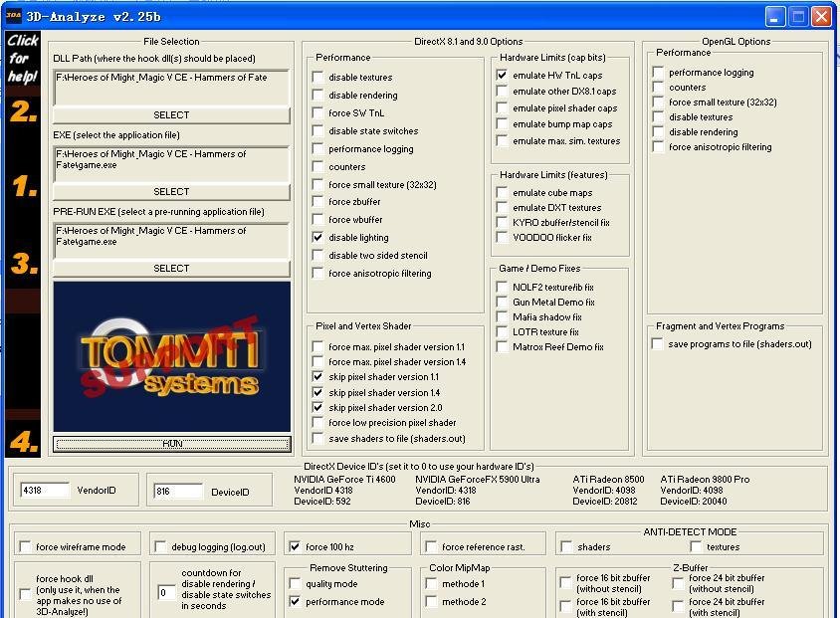The width and height of the screenshot is (840, 618).
Task: Click the RUN button
Action: click(171, 444)
